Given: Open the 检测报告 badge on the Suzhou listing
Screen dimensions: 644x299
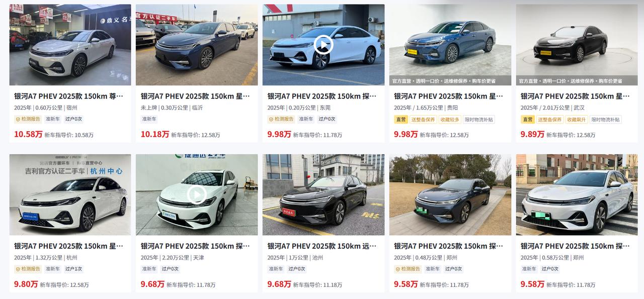Looking at the screenshot, I should click(x=28, y=119).
